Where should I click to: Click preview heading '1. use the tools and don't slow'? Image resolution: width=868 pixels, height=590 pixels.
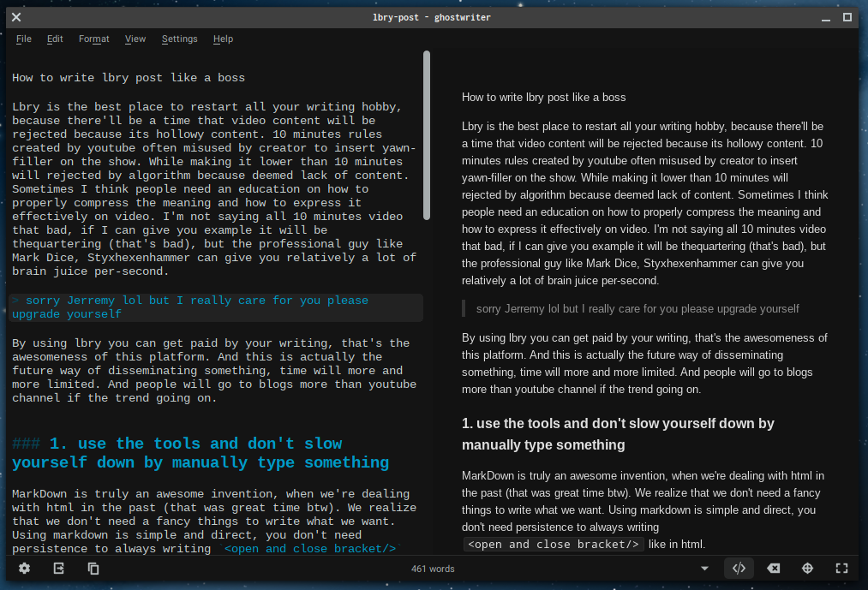(x=618, y=434)
